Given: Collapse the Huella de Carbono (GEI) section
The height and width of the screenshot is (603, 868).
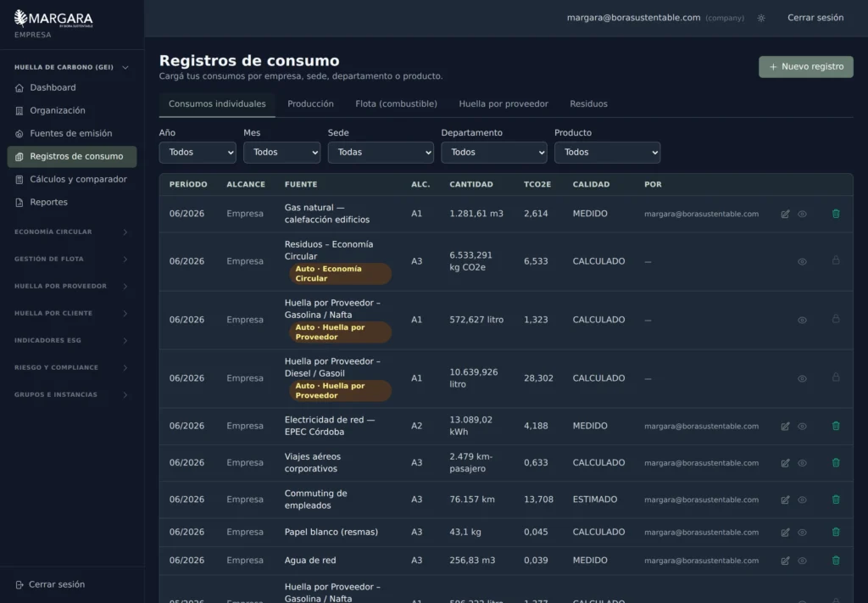Looking at the screenshot, I should [x=72, y=68].
